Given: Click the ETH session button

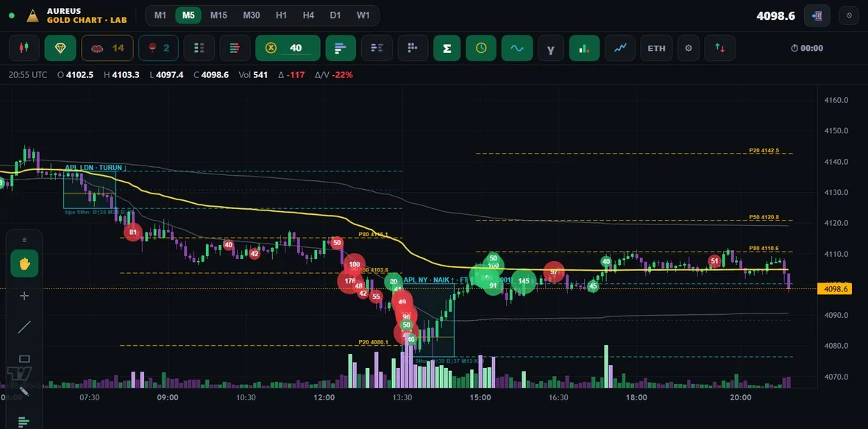Looking at the screenshot, I should point(657,48).
